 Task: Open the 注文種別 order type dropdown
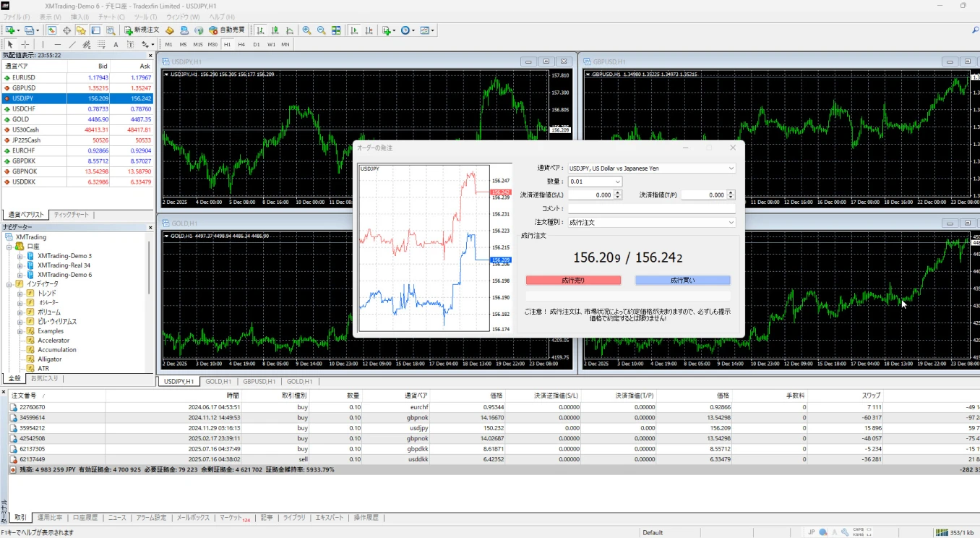coord(732,221)
